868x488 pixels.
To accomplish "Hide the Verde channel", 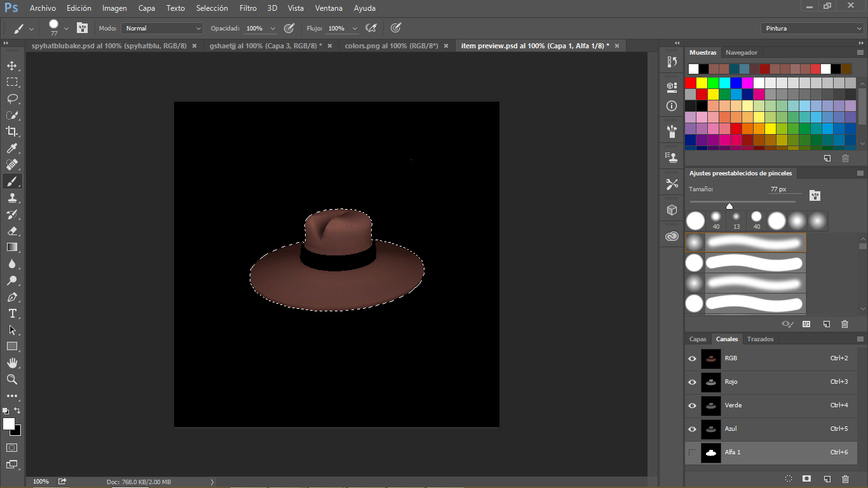I will [692, 405].
